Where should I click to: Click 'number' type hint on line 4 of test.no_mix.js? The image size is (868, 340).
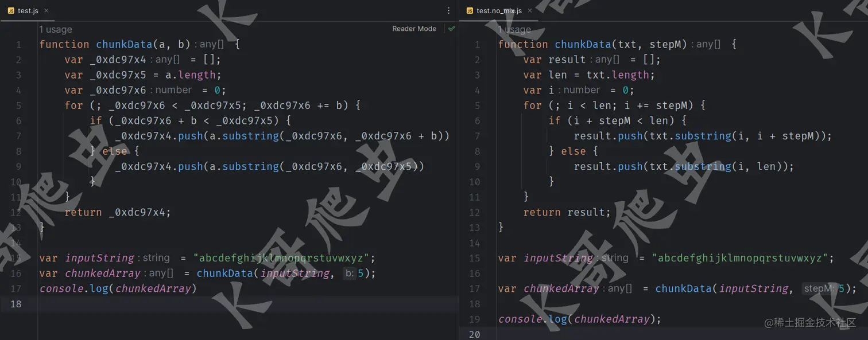pos(582,90)
